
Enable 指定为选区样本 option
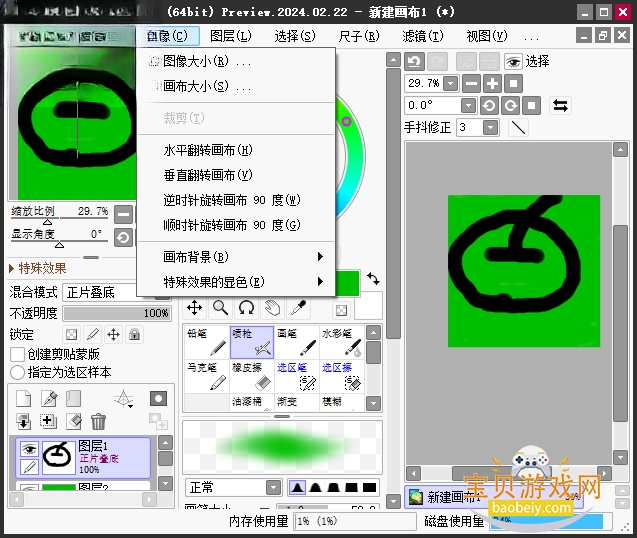click(17, 372)
